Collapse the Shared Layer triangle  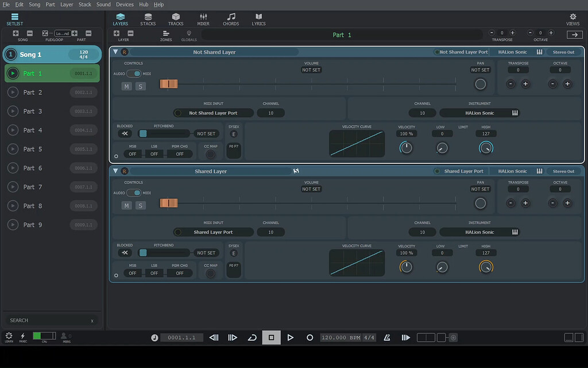pos(115,171)
